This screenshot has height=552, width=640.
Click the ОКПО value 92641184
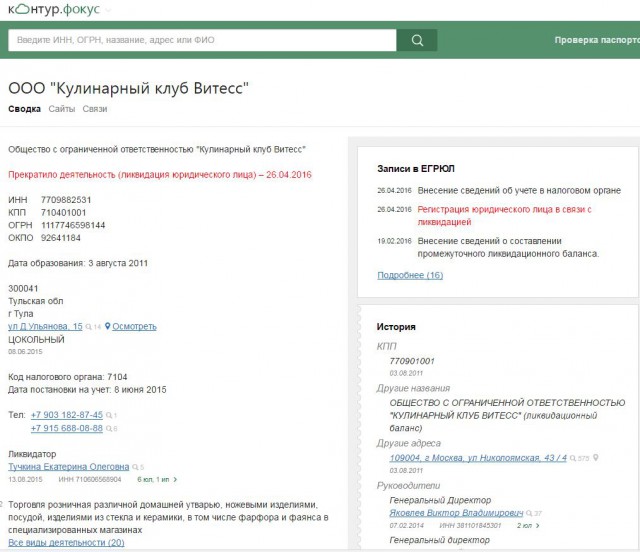point(60,238)
